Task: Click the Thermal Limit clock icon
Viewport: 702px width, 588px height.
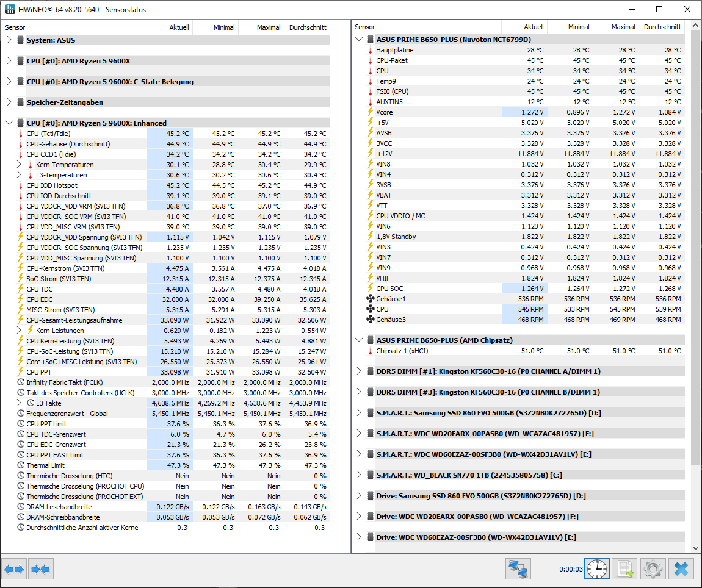Action: coord(21,465)
